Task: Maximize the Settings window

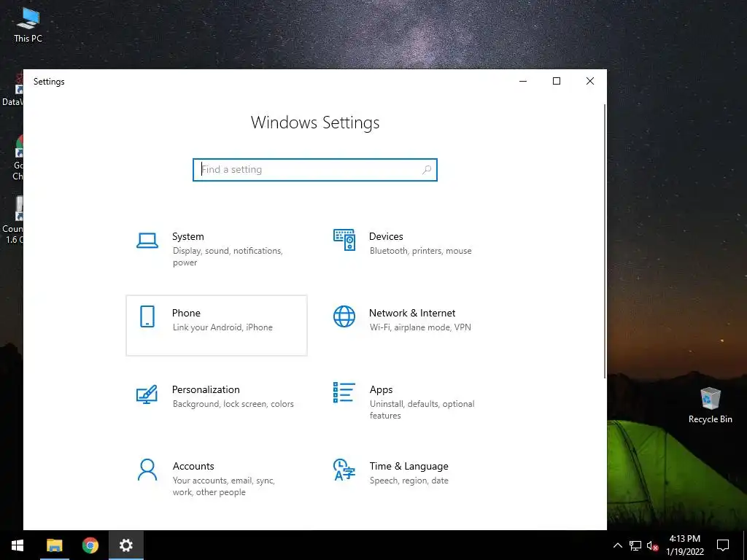Action: tap(557, 81)
